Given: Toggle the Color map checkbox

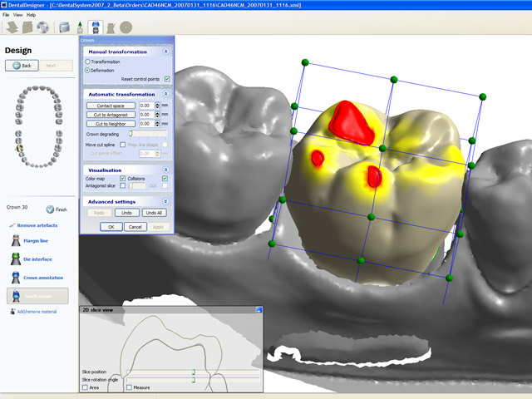Looking at the screenshot, I should coord(123,178).
